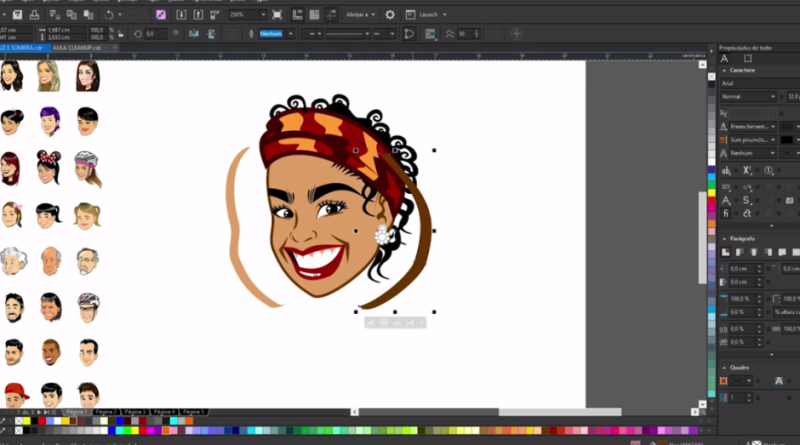Pick yellow from the bottom color palette
Viewport: 800px width, 445px height.
coord(135,431)
